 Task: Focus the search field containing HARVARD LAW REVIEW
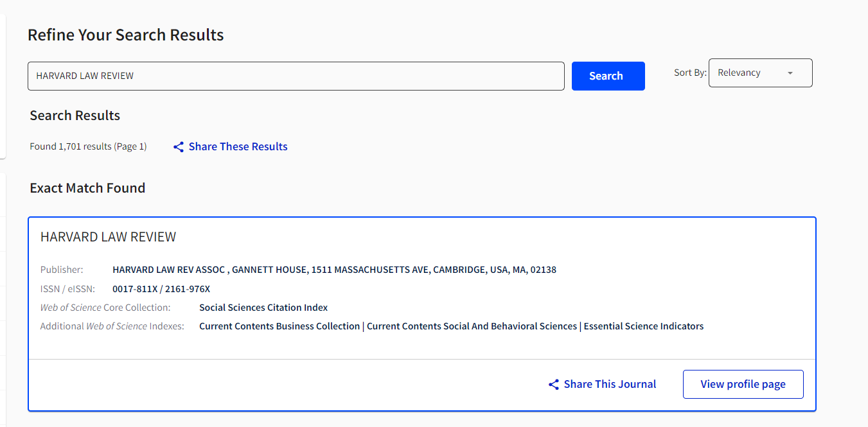[296, 76]
